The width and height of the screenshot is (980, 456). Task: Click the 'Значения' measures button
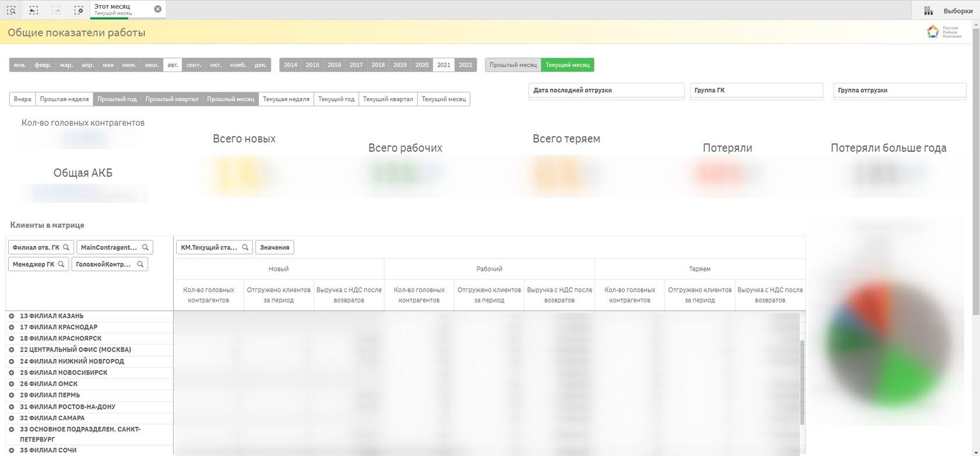pyautogui.click(x=275, y=248)
